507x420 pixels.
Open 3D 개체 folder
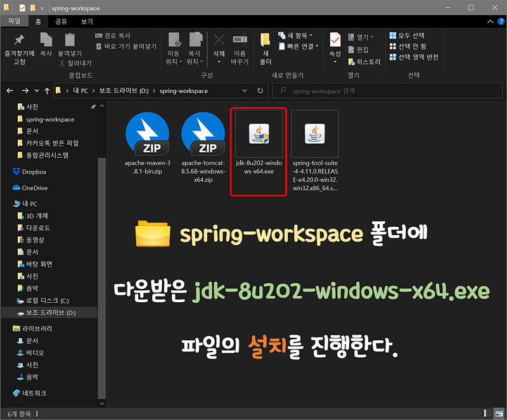[33, 216]
